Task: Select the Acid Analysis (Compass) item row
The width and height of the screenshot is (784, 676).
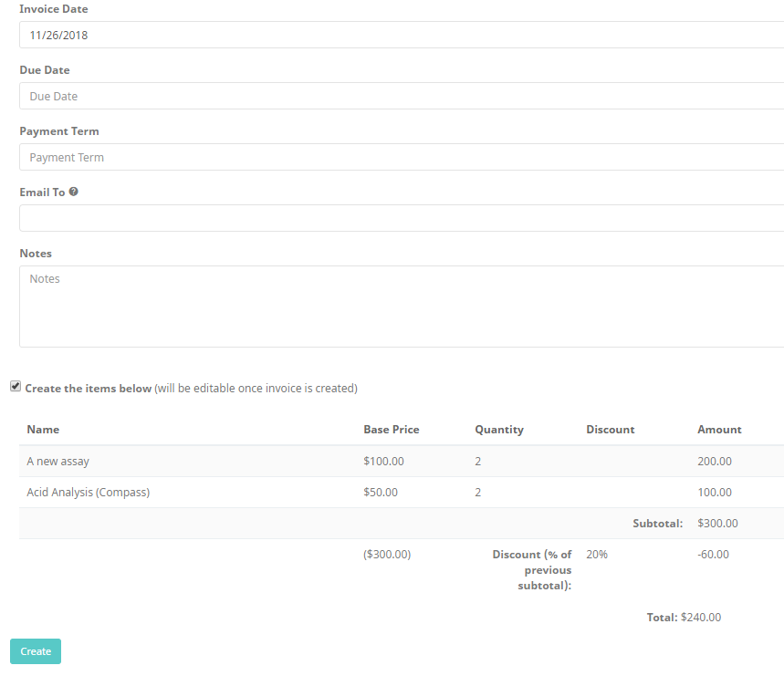Action: coord(89,493)
